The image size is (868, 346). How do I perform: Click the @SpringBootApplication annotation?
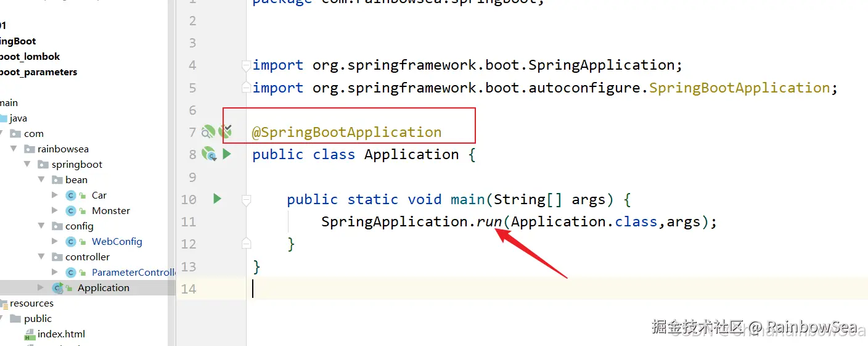347,132
